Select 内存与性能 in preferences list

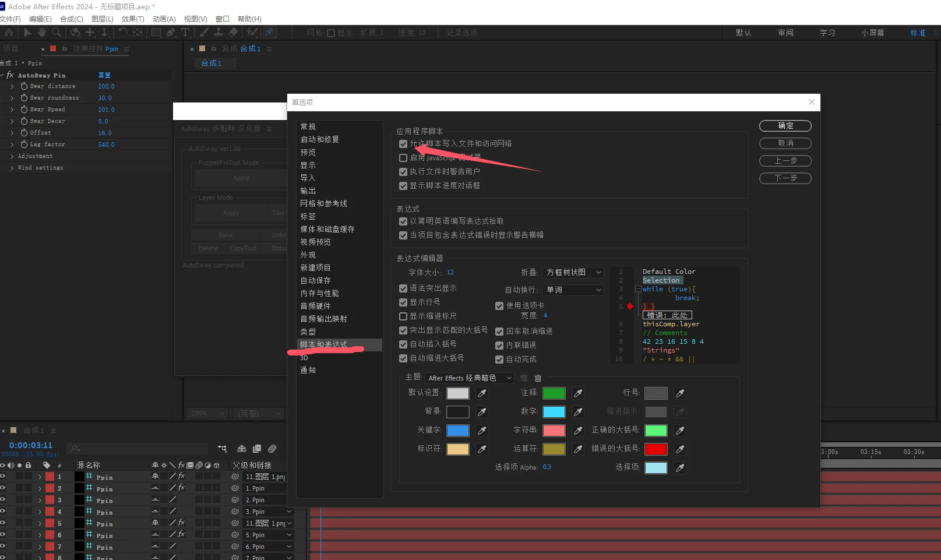(x=319, y=293)
